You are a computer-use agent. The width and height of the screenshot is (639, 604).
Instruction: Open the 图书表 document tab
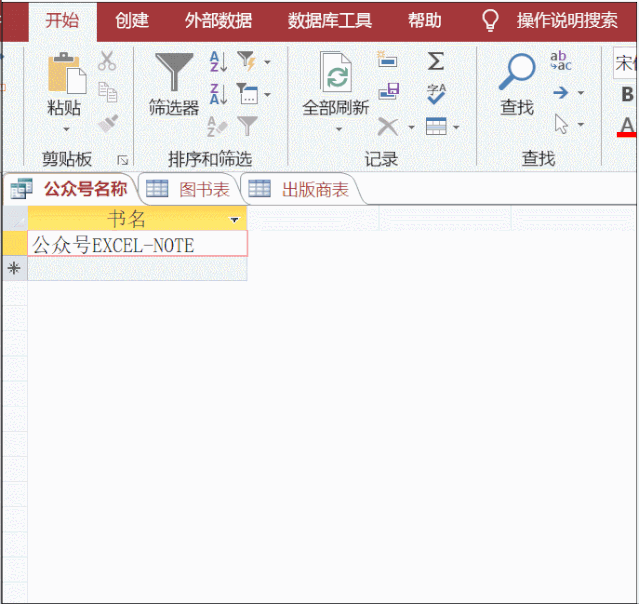tap(189, 189)
